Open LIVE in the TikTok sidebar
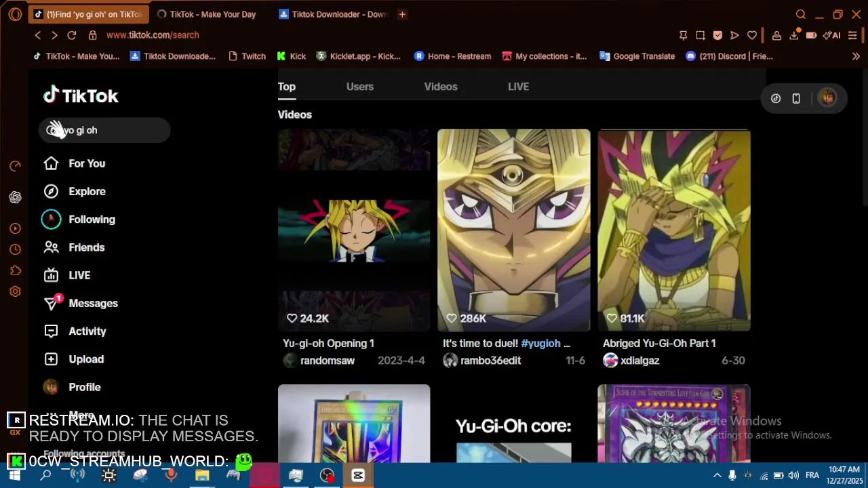Image resolution: width=868 pixels, height=488 pixels. click(67, 275)
